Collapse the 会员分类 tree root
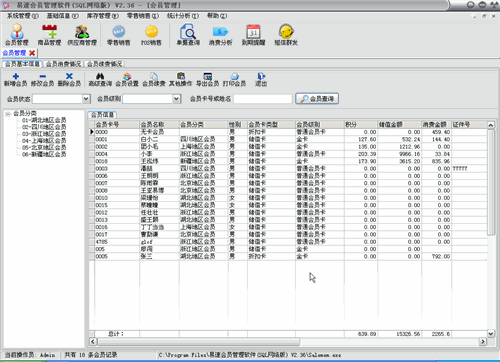This screenshot has height=362, width=500. click(7, 114)
